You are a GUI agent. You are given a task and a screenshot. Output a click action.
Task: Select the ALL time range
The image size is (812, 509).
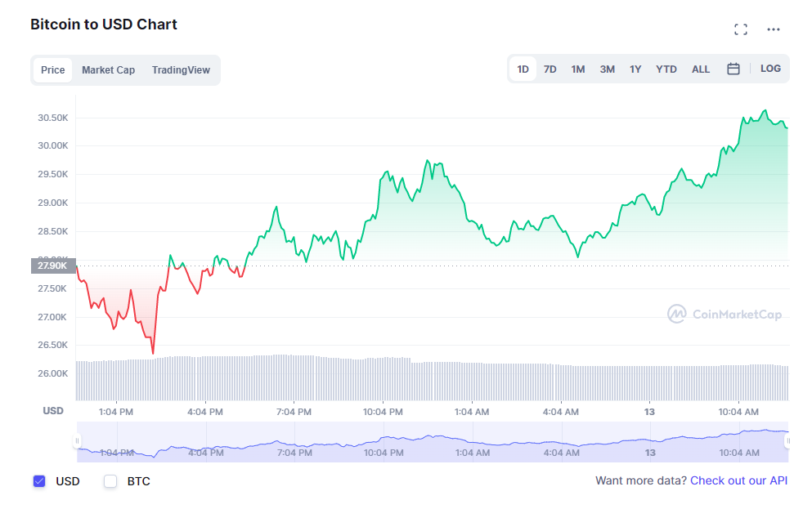[701, 69]
